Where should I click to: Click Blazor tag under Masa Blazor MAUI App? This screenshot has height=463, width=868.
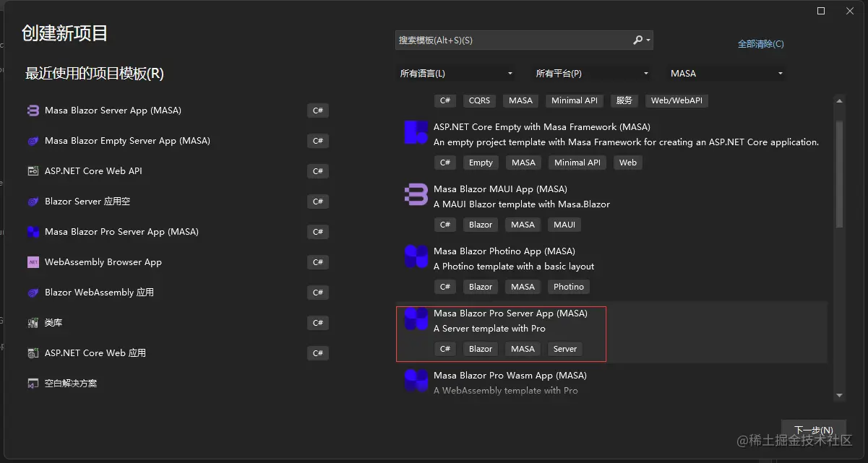[x=481, y=225]
